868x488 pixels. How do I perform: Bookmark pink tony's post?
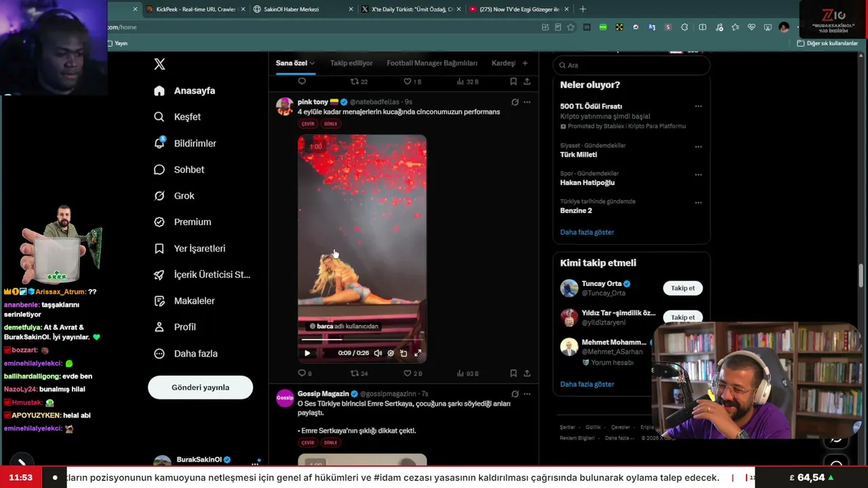[513, 373]
